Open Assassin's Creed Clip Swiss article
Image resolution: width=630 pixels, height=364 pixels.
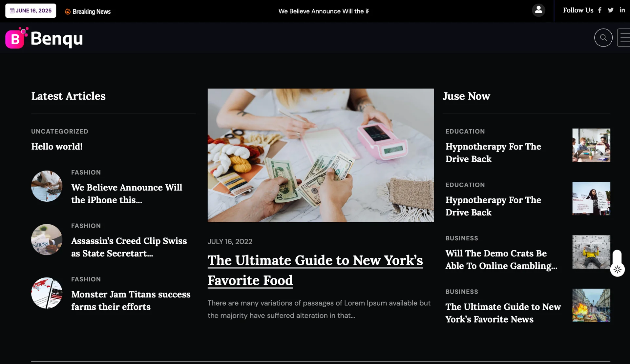coord(129,247)
